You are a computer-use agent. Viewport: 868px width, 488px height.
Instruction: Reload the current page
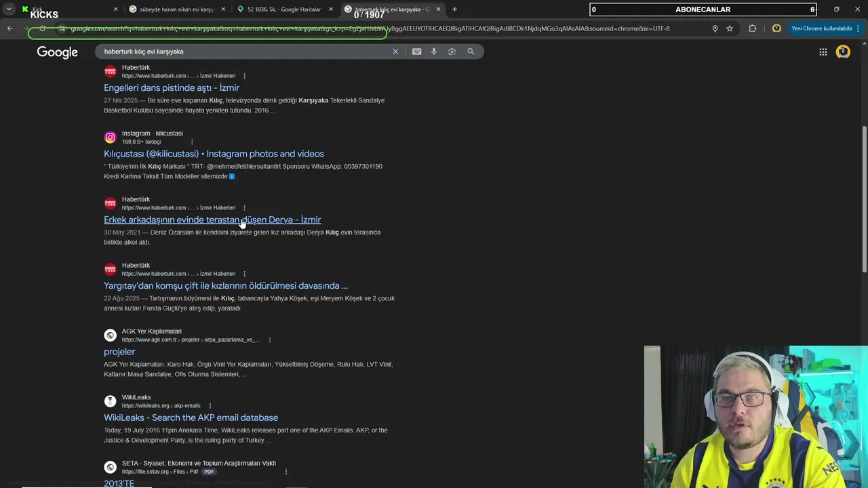[42, 28]
